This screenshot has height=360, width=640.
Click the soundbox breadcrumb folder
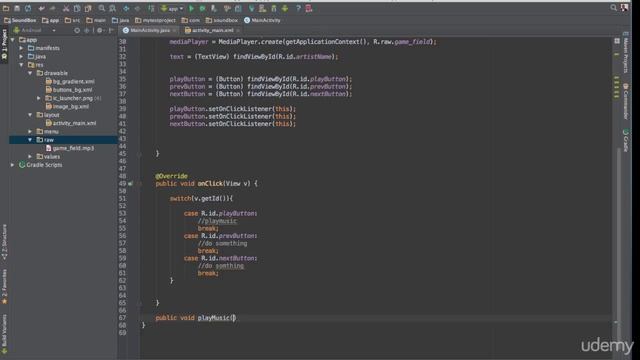point(222,20)
